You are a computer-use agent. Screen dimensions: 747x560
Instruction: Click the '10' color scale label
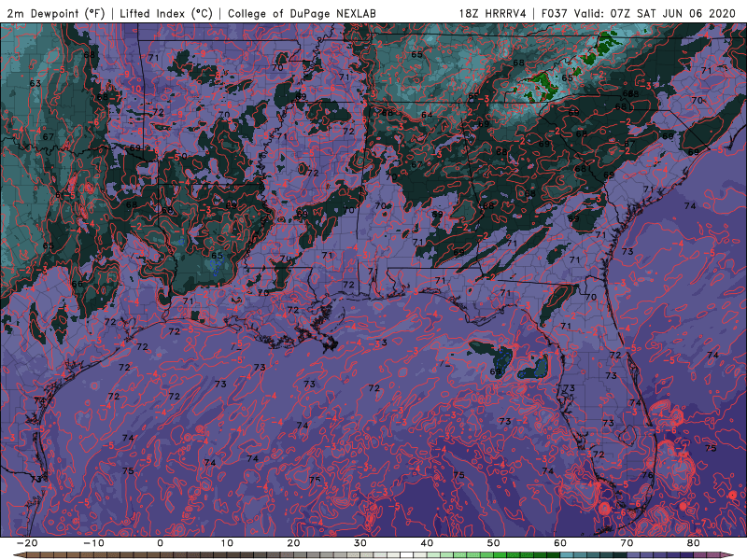pos(227,543)
